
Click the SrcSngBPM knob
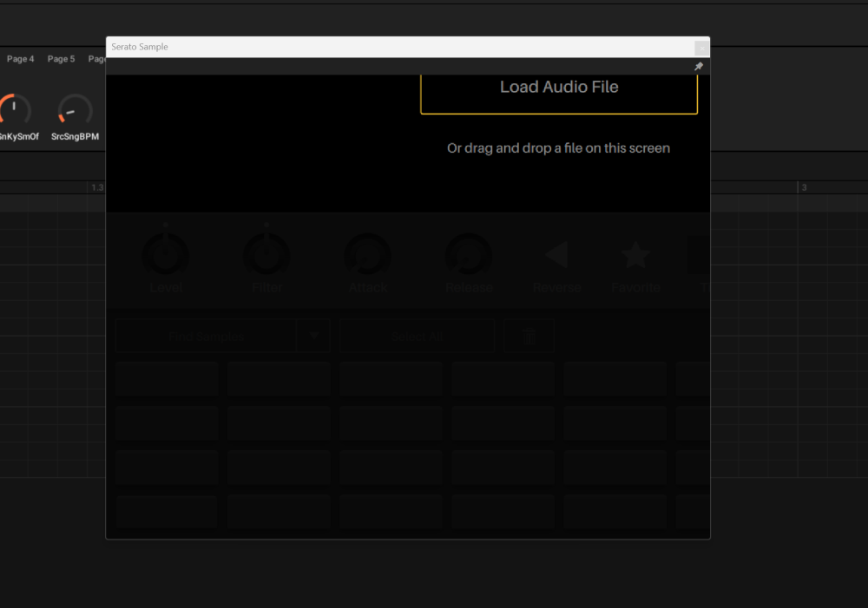coord(75,111)
